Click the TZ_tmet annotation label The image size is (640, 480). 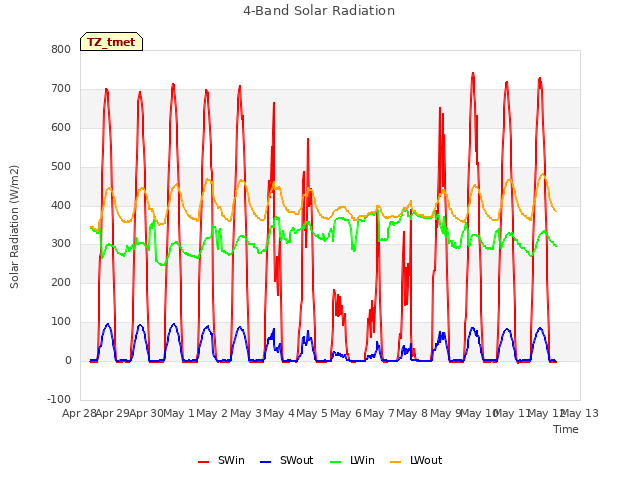click(x=111, y=42)
